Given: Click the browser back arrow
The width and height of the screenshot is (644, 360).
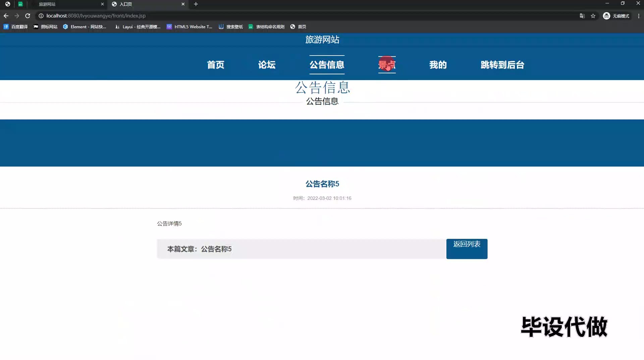Looking at the screenshot, I should (6, 16).
